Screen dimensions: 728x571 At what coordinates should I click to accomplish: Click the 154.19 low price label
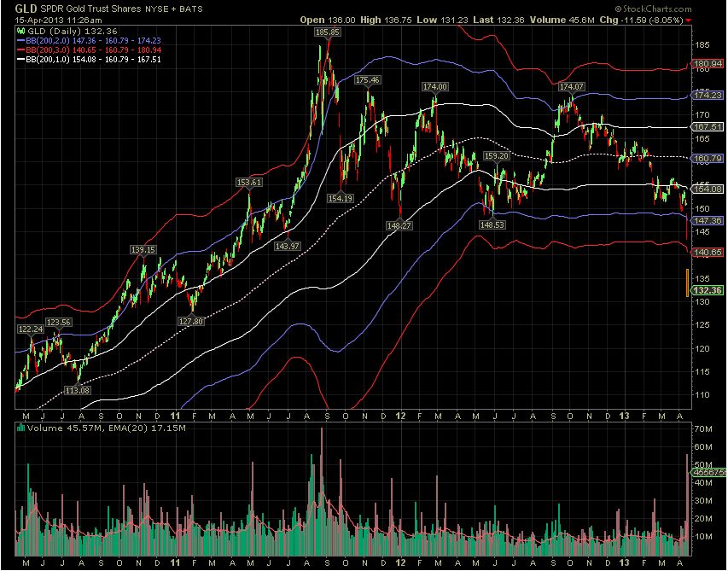coord(341,198)
